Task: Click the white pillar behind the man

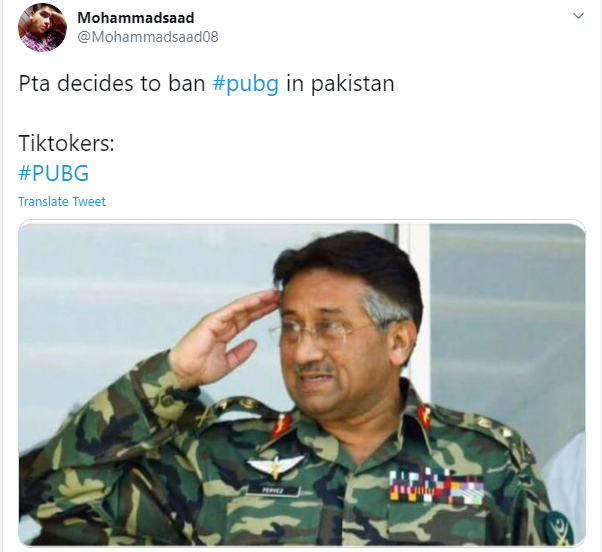Action: click(x=414, y=307)
